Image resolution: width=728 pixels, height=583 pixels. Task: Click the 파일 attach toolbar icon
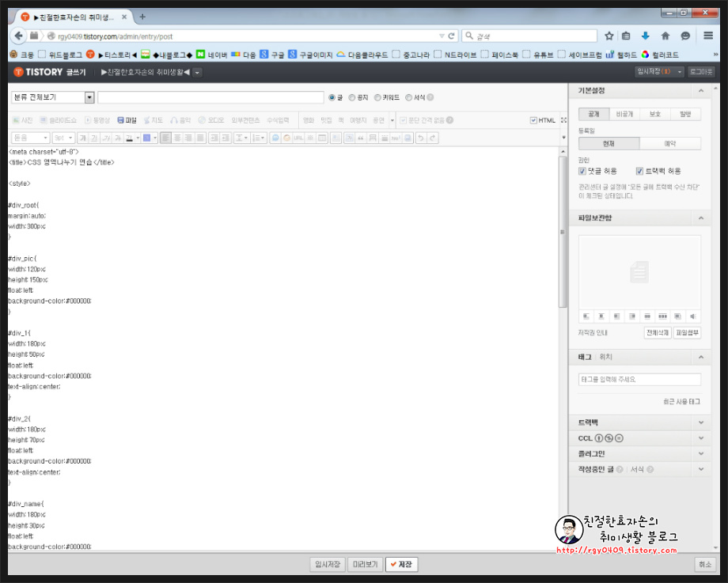click(127, 120)
